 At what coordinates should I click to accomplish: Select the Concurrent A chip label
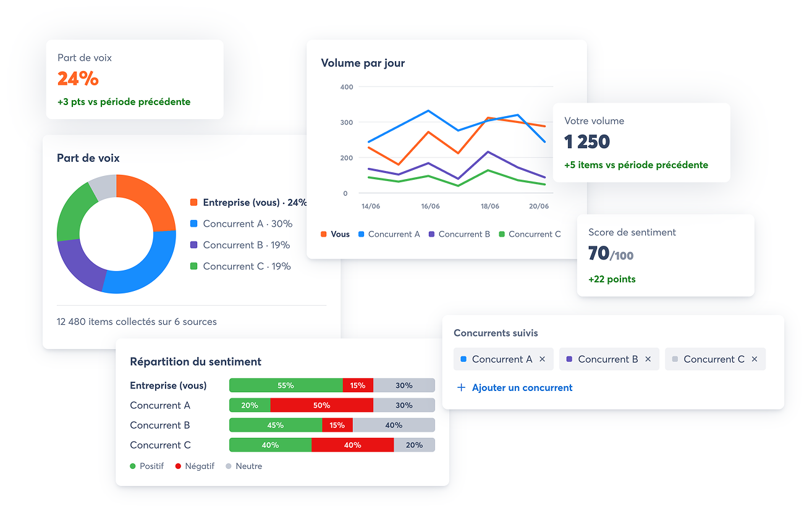click(502, 359)
